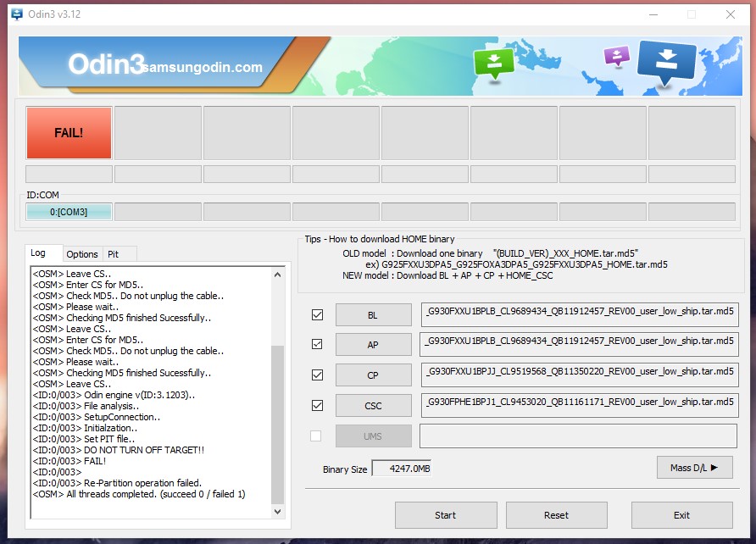Click the greyed-out UMS checkbox
756x544 pixels.
[316, 436]
